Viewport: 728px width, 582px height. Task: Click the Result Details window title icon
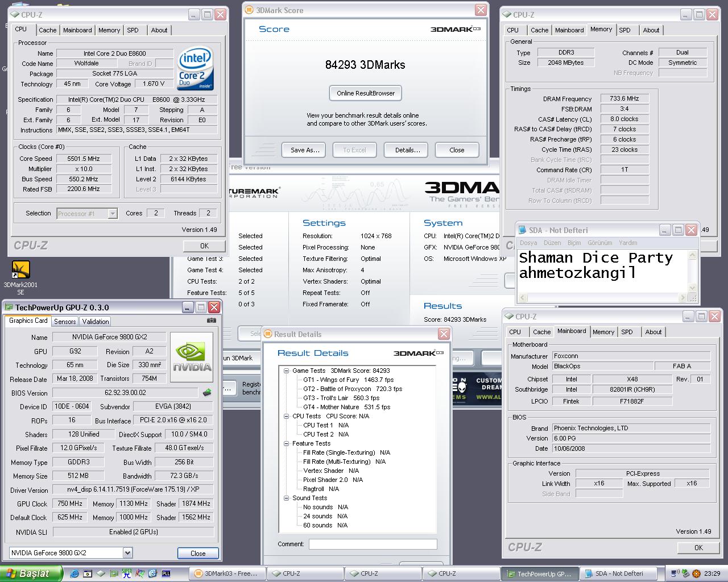(268, 334)
